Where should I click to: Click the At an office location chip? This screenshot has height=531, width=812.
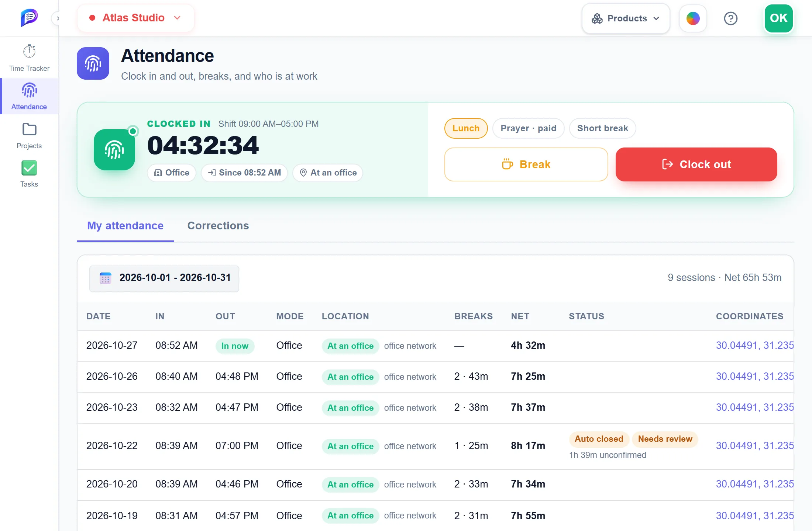(328, 173)
